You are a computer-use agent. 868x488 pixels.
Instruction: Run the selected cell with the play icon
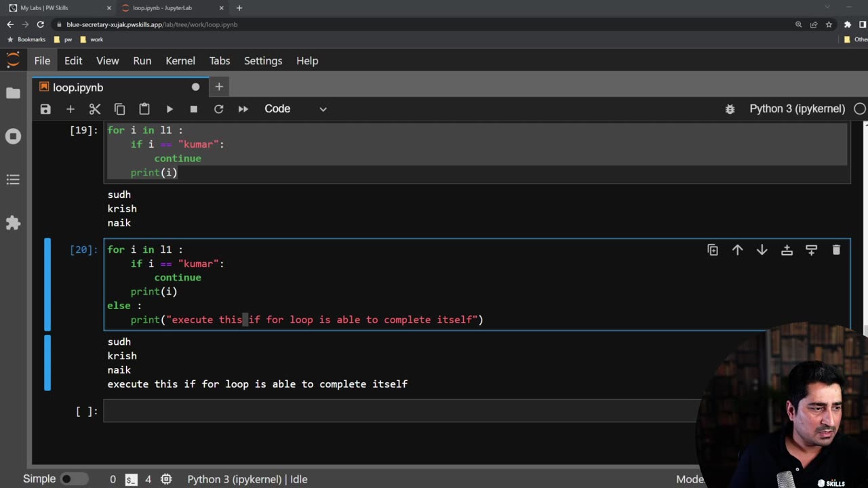170,109
